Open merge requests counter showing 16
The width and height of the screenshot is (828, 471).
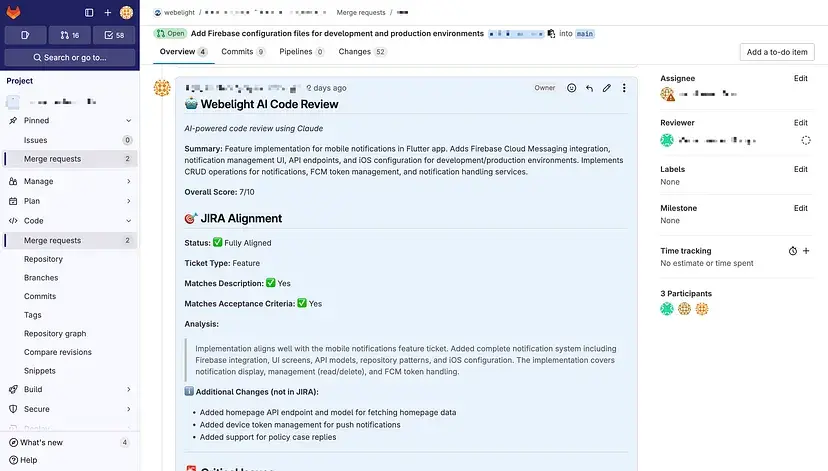70,35
